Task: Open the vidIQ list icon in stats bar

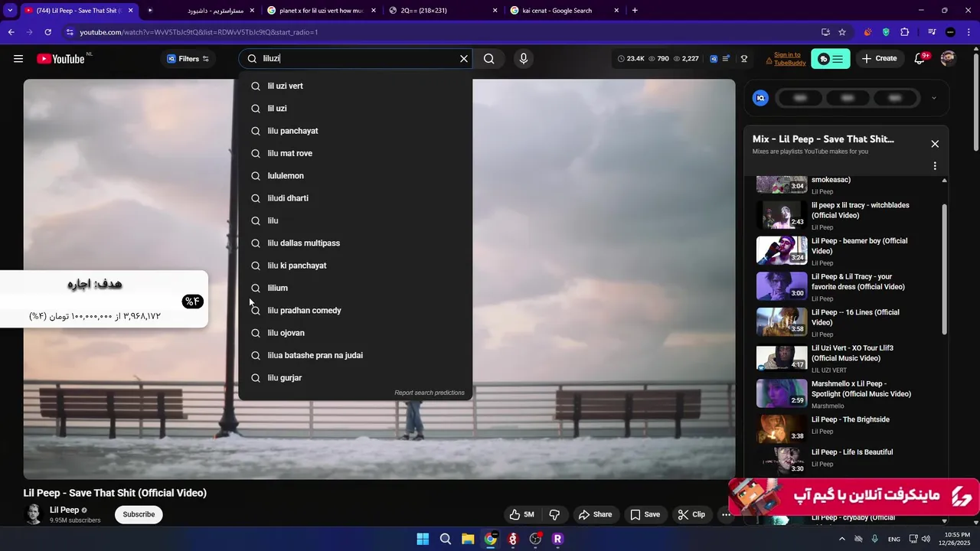Action: [x=727, y=59]
